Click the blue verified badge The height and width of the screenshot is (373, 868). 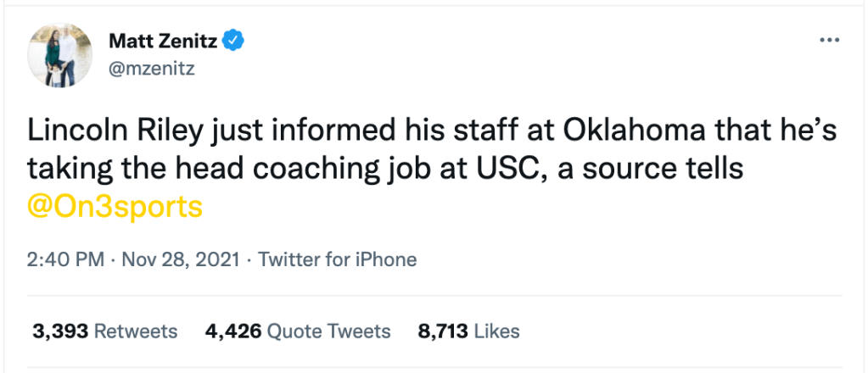tap(232, 39)
